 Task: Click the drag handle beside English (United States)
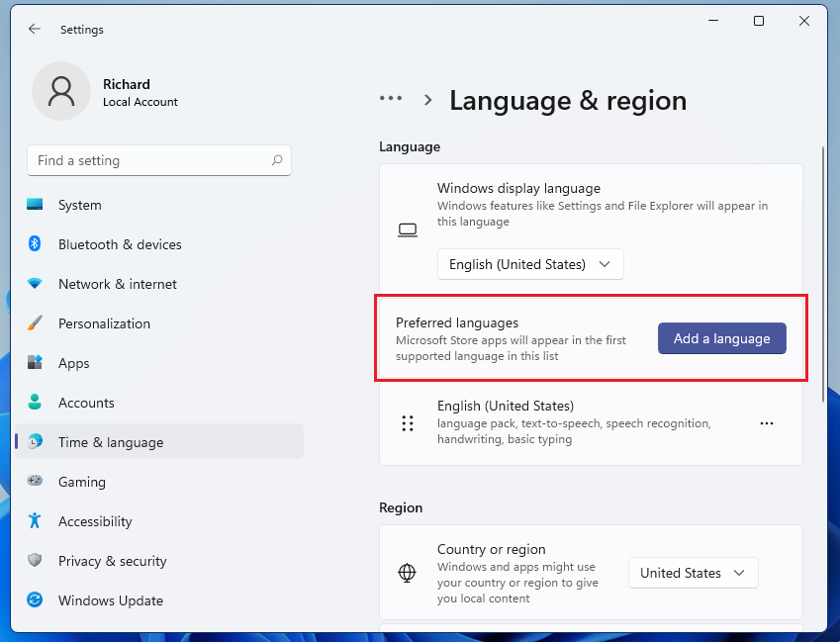[x=408, y=423]
